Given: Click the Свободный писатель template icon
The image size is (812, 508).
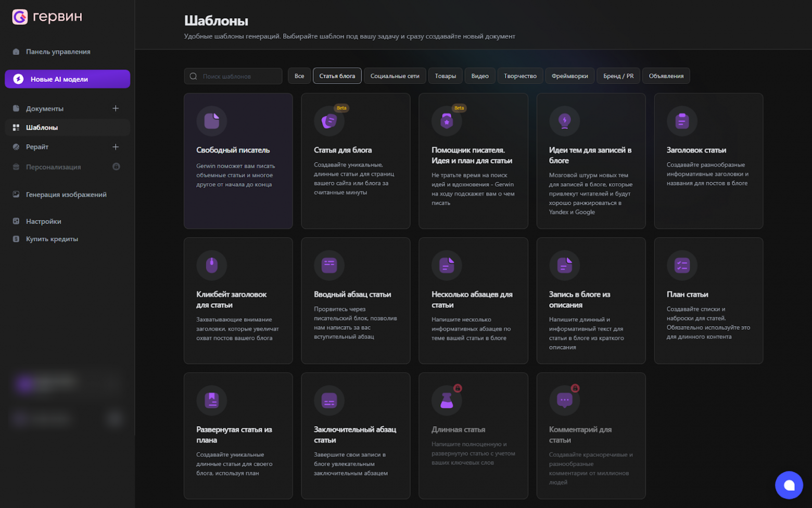Looking at the screenshot, I should tap(212, 121).
